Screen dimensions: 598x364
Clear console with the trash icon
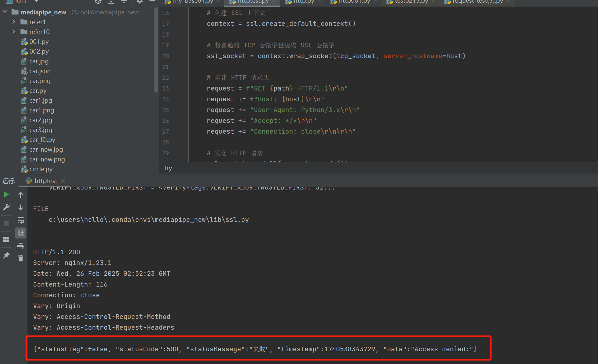click(21, 258)
